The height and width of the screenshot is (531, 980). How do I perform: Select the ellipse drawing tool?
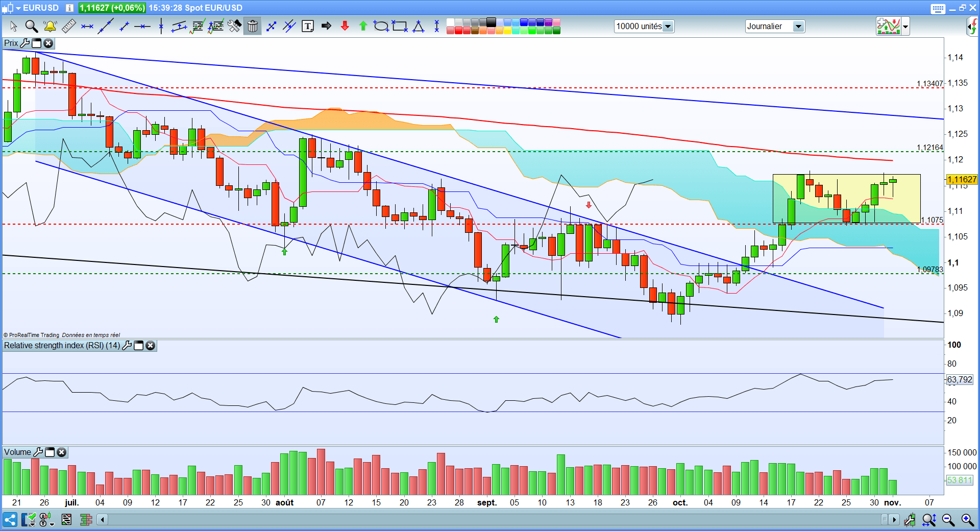tap(381, 26)
